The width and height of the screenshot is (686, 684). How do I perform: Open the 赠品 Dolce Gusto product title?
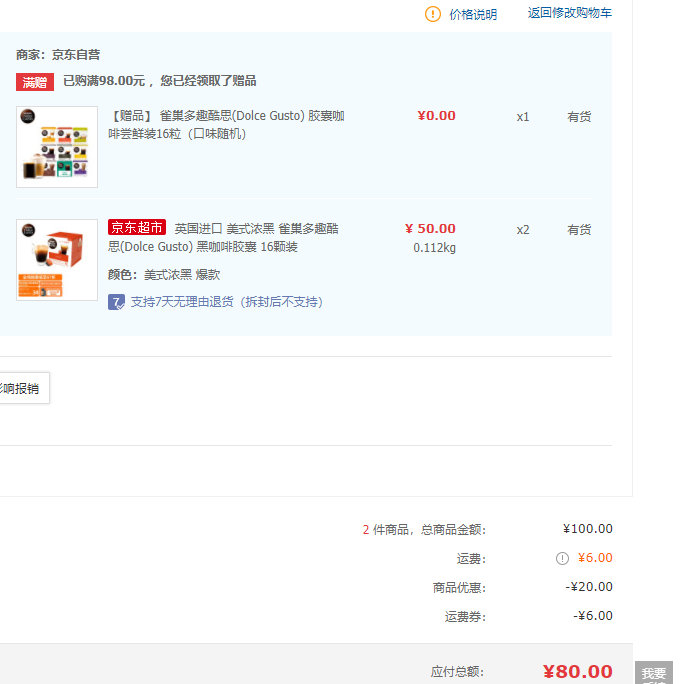[x=226, y=125]
